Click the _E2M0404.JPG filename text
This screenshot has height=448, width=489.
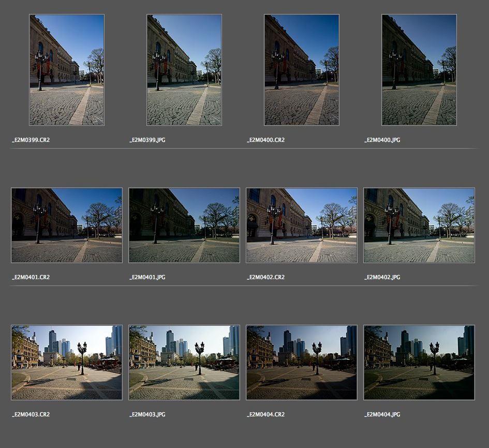[382, 415]
